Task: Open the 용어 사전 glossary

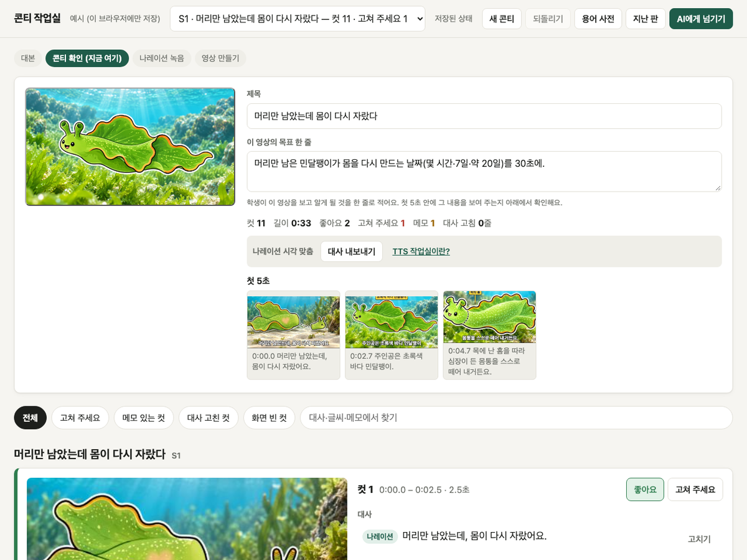Action: (598, 19)
